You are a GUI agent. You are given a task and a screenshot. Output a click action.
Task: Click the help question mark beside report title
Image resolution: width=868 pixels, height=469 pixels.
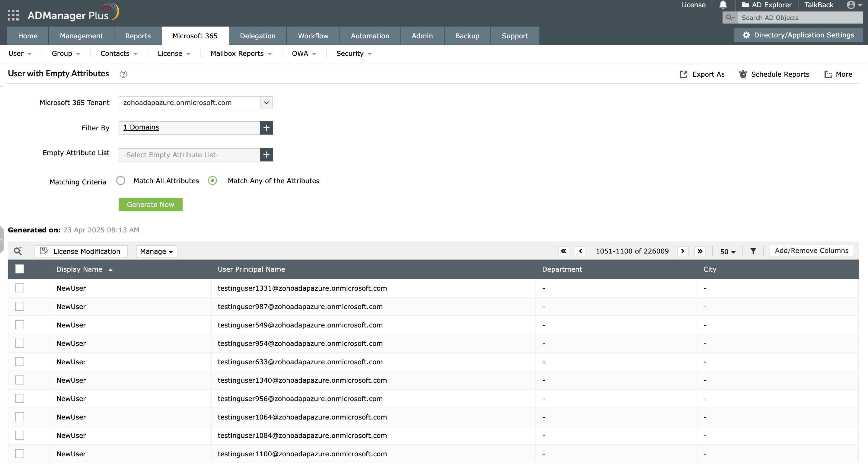coord(123,74)
